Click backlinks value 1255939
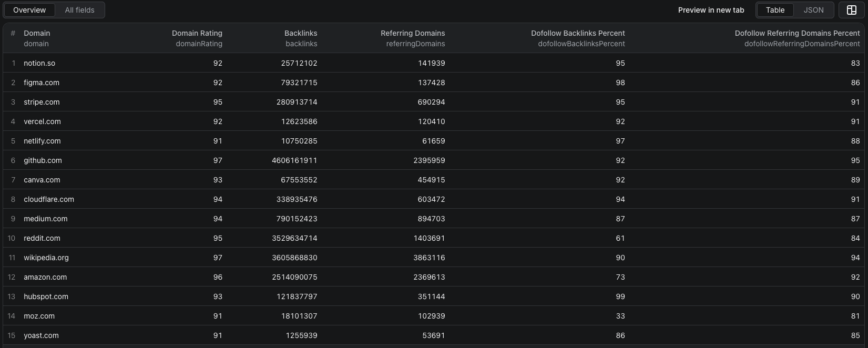Screen dimensions: 868x348 click(301, 335)
